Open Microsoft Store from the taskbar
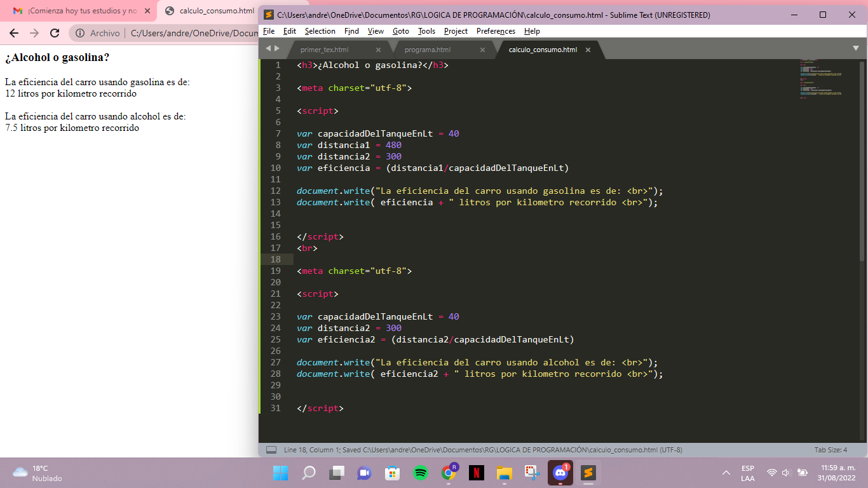Viewport: 868px width, 488px height. [x=393, y=473]
